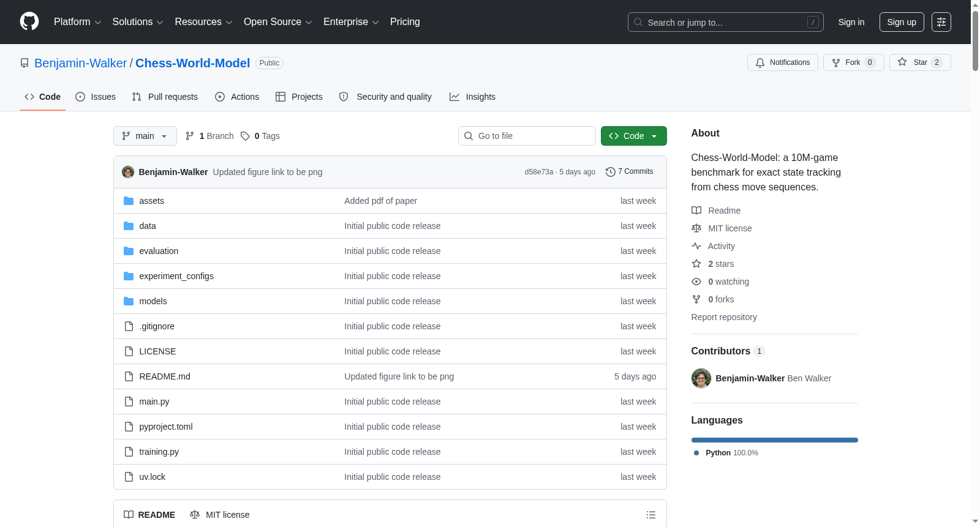Click the tag icon next to Tags

coord(245,136)
